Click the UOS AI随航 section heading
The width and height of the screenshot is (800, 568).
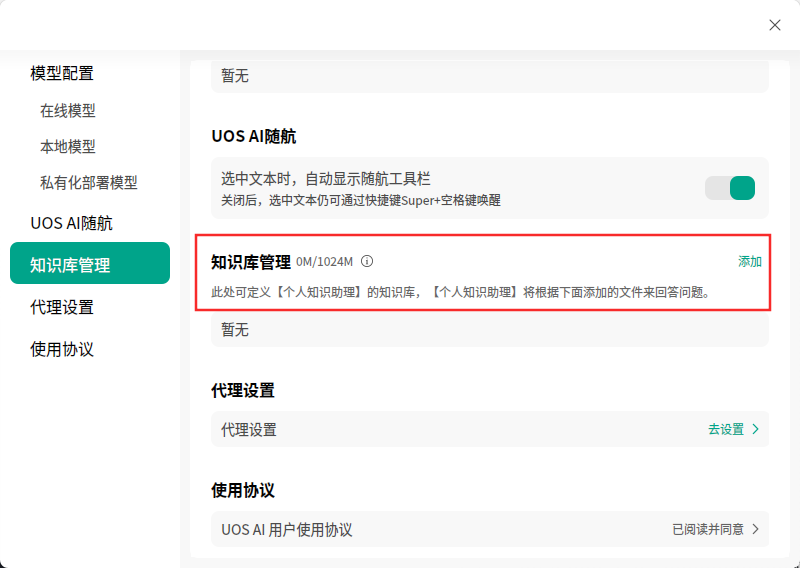[254, 136]
